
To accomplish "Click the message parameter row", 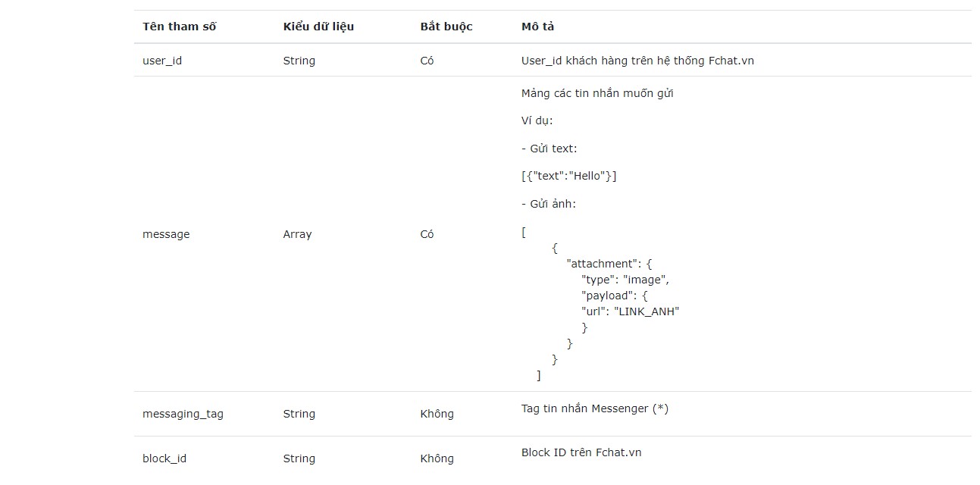I will pos(166,234).
